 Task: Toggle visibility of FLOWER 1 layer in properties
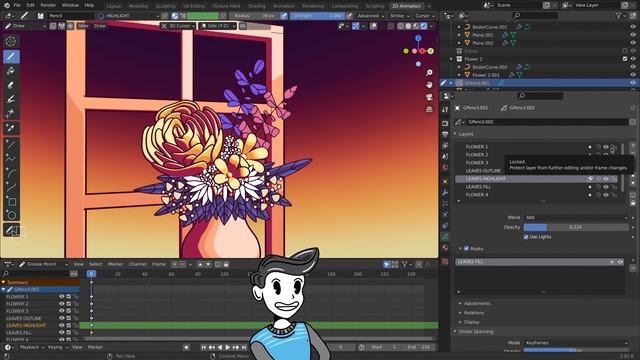(x=606, y=147)
